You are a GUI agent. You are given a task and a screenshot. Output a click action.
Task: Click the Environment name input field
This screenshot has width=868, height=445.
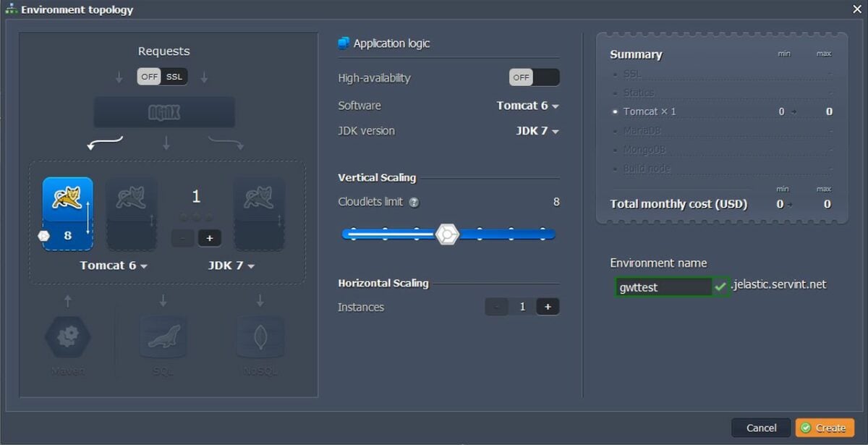click(x=663, y=287)
